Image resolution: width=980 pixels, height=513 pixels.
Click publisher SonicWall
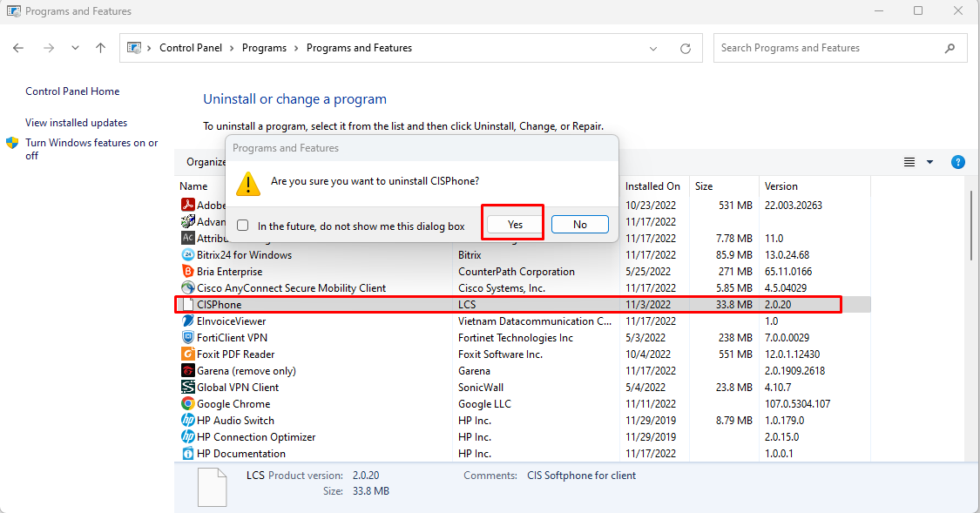coord(481,388)
